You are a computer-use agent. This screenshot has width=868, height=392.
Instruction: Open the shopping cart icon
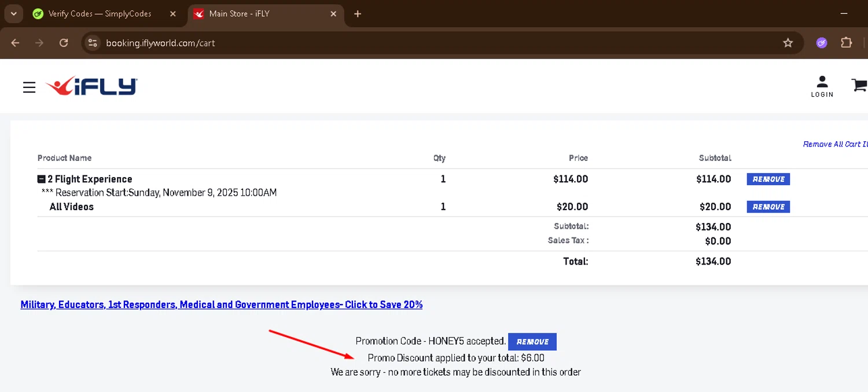[859, 86]
